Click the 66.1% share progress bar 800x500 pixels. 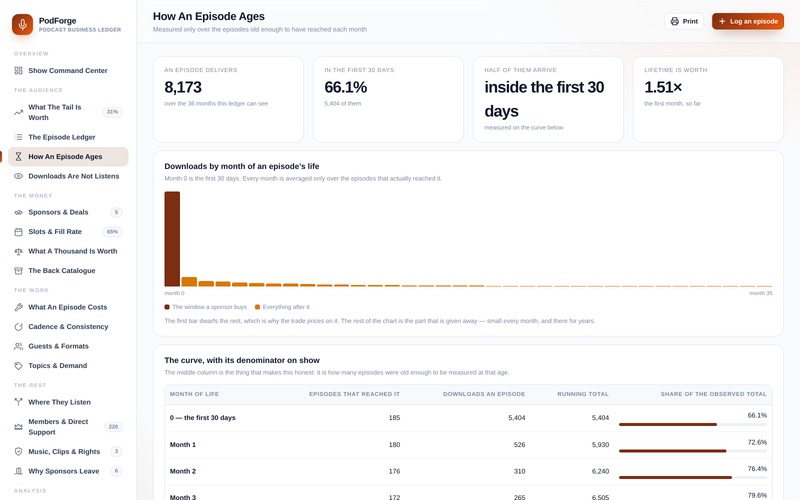(692, 424)
